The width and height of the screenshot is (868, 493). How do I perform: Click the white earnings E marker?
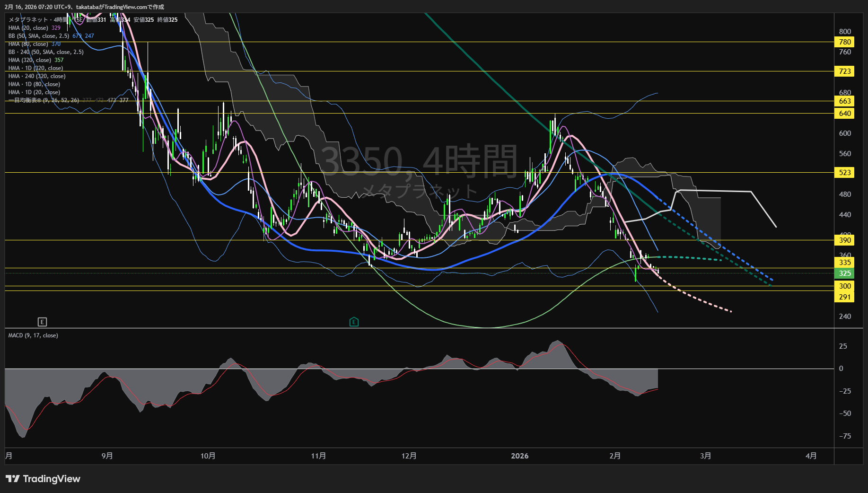pyautogui.click(x=42, y=322)
